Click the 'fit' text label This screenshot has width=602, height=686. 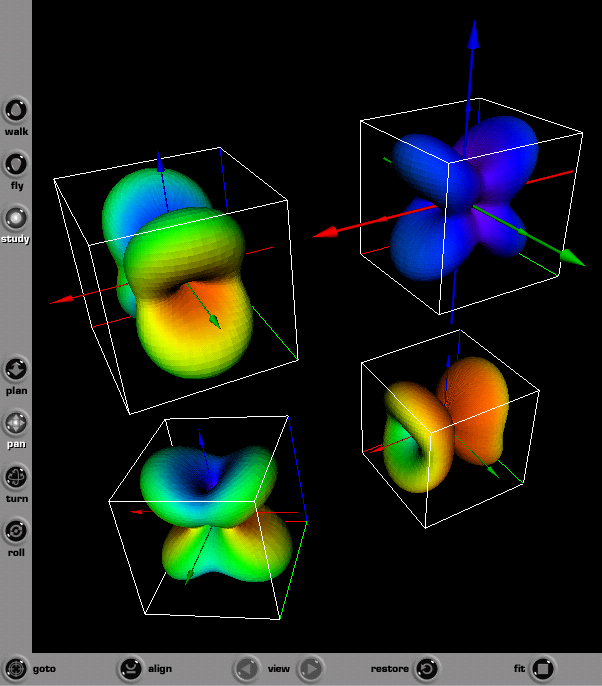click(519, 668)
